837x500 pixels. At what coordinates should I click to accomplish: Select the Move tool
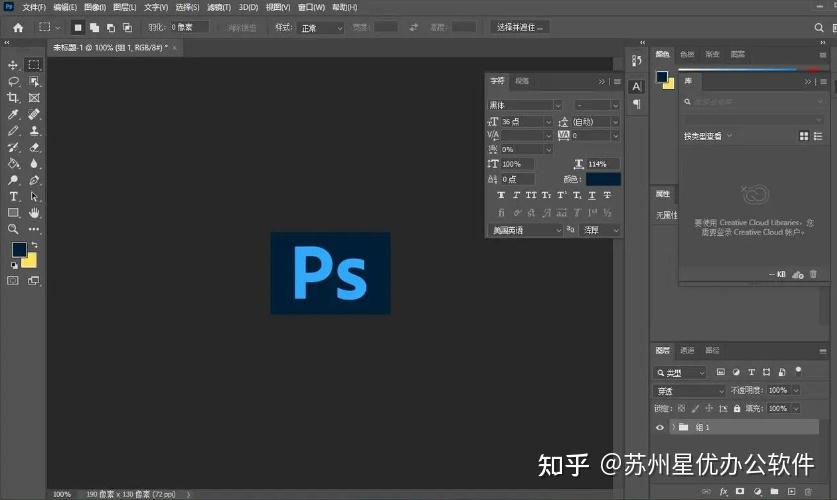13,65
